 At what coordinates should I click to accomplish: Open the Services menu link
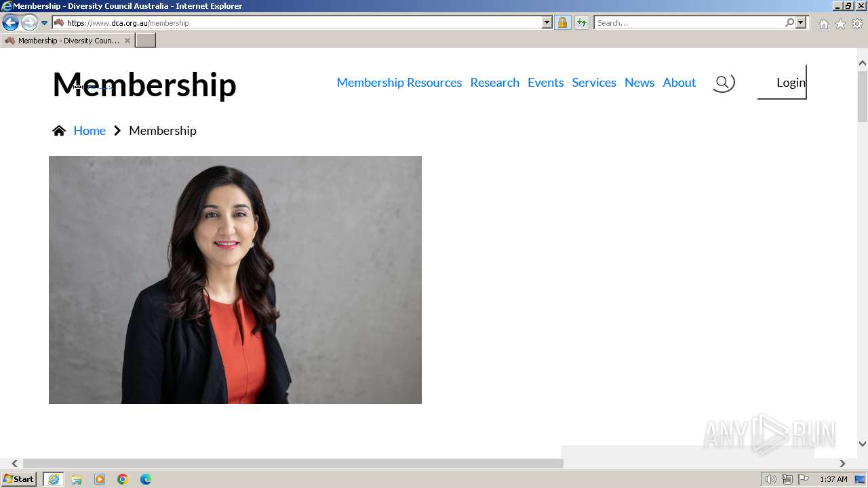[x=594, y=82]
